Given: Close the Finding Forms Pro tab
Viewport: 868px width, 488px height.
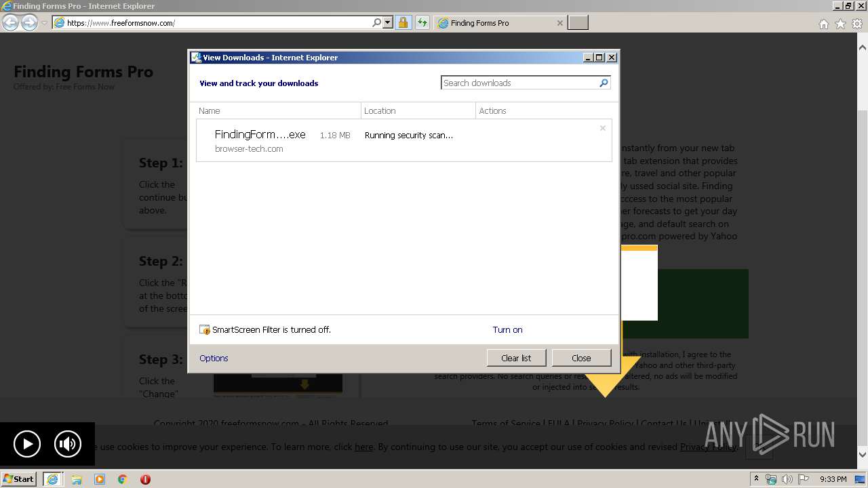Looking at the screenshot, I should pyautogui.click(x=559, y=22).
